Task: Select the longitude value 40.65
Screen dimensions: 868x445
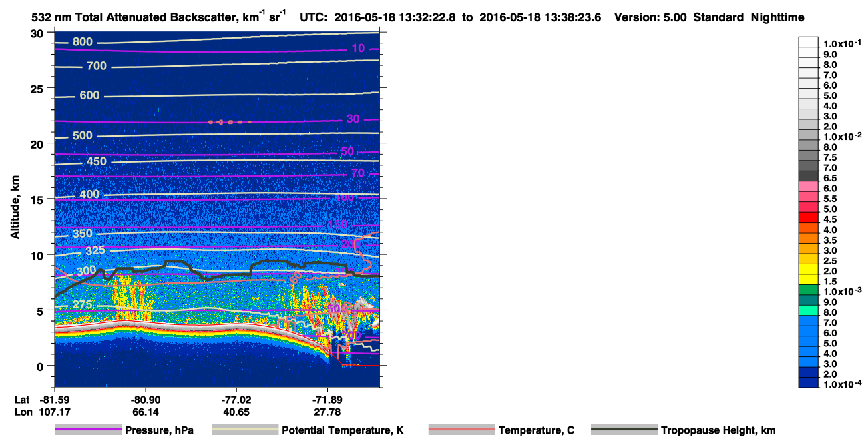Action: click(237, 412)
